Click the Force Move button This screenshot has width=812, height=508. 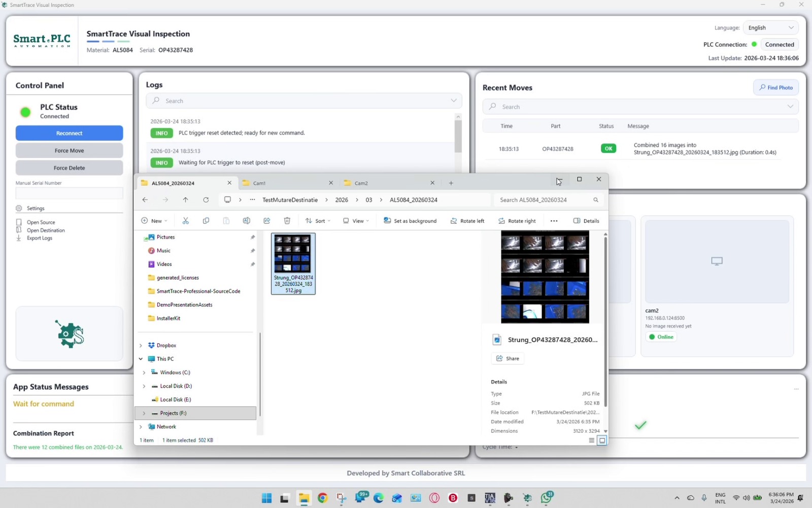(69, 150)
